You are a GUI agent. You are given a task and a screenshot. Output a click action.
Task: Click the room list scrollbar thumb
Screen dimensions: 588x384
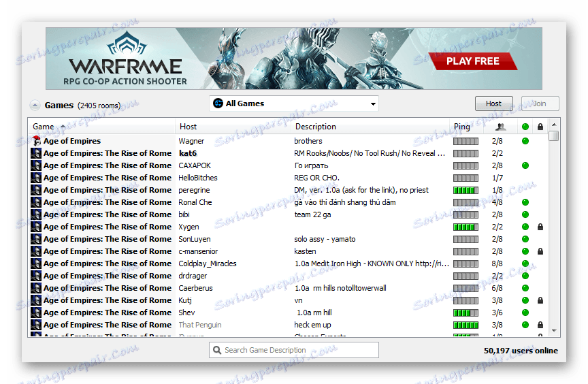pos(554,135)
